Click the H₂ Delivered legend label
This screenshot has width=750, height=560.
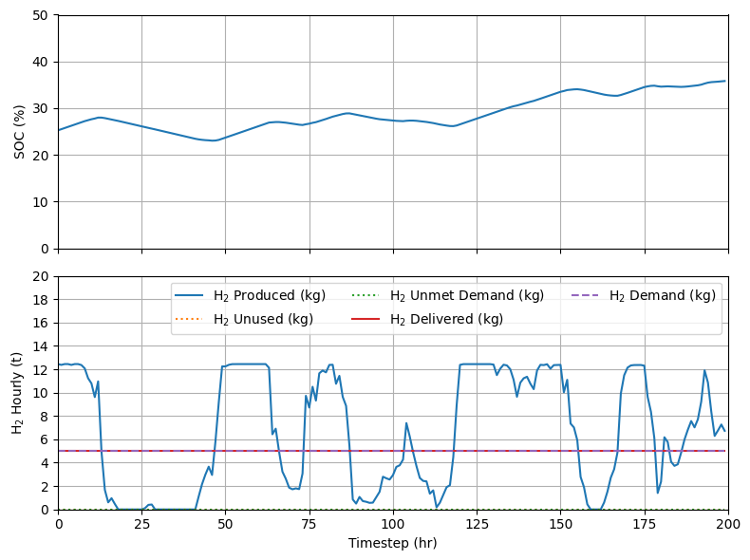pos(446,319)
